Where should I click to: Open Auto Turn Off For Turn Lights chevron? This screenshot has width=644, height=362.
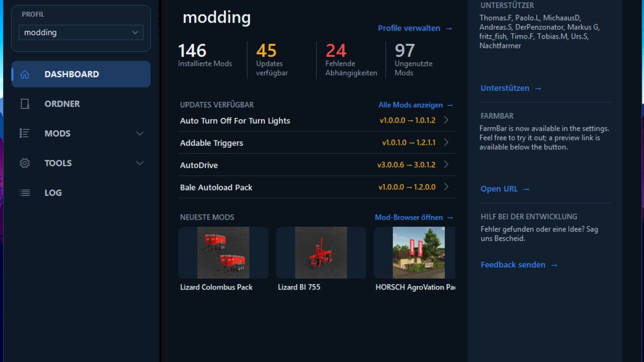click(446, 120)
